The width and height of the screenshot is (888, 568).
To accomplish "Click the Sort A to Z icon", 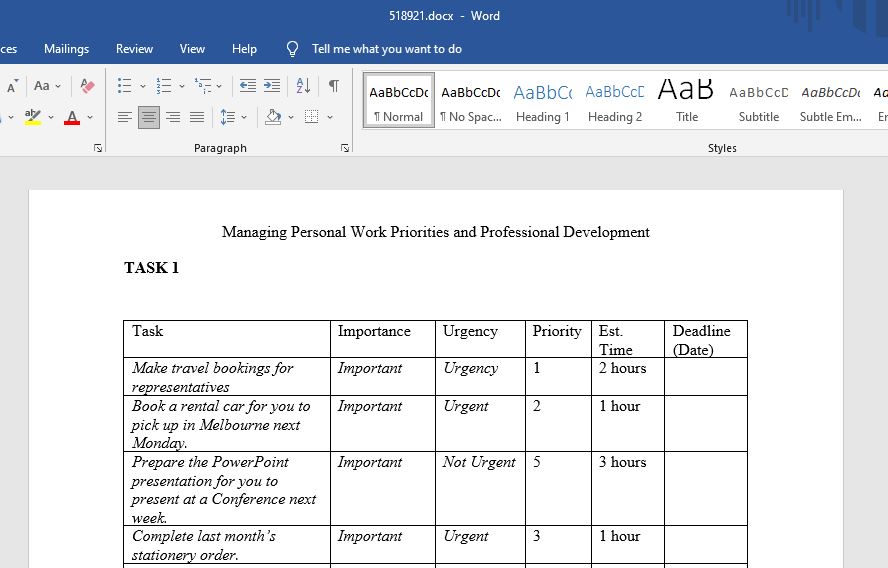I will tap(303, 86).
